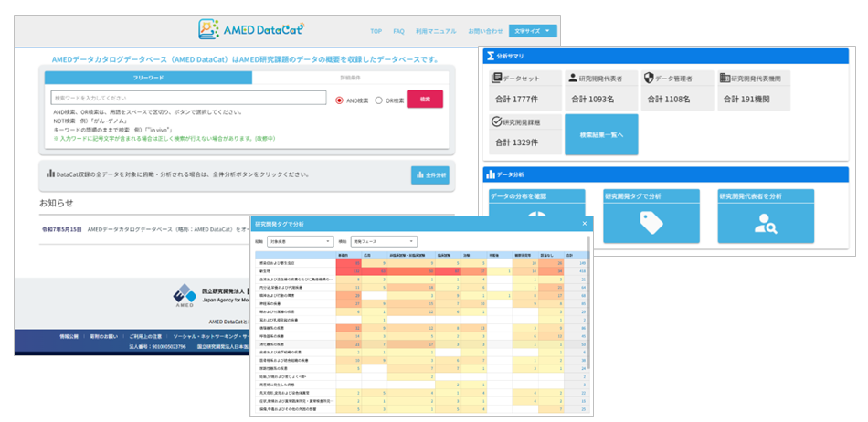
Task: Click the 合計 1777件 dataset count
Action: (x=517, y=100)
